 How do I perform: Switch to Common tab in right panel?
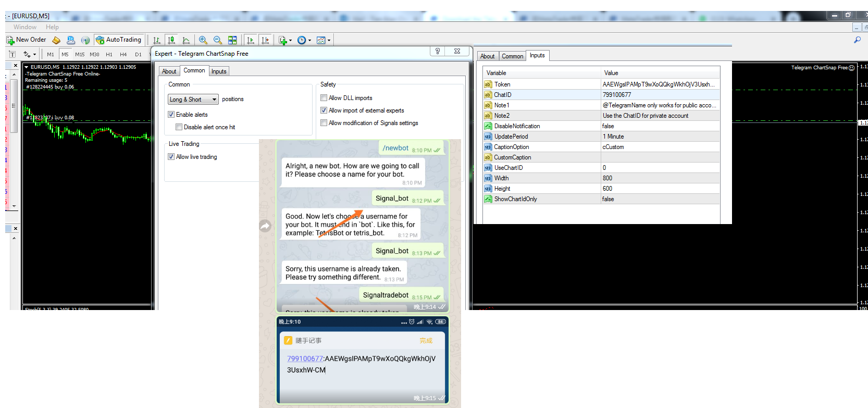513,56
